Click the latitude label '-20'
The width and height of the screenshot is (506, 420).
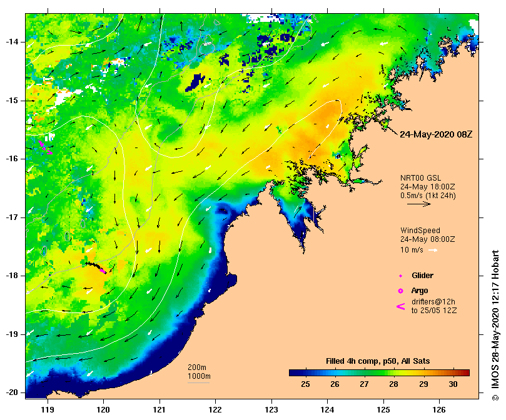tap(13, 392)
